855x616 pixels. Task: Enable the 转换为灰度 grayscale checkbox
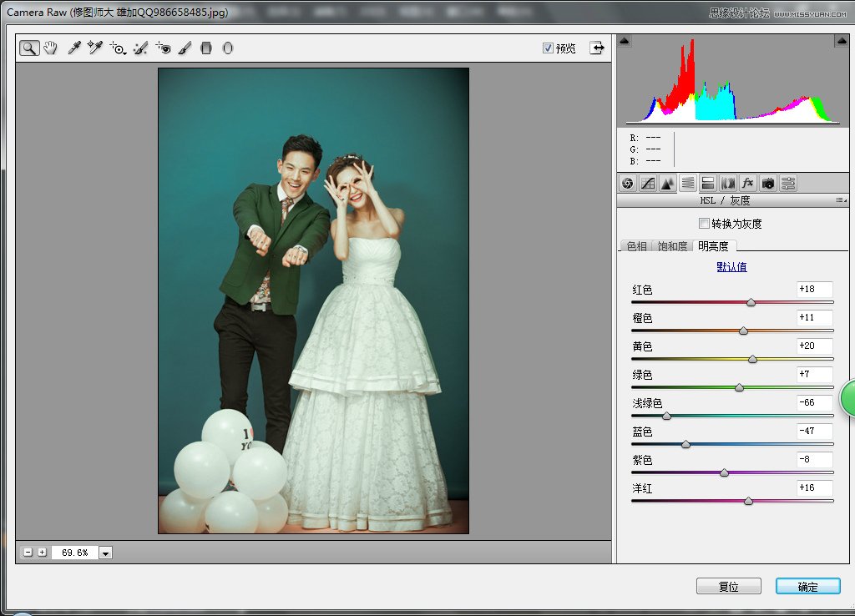pos(705,223)
